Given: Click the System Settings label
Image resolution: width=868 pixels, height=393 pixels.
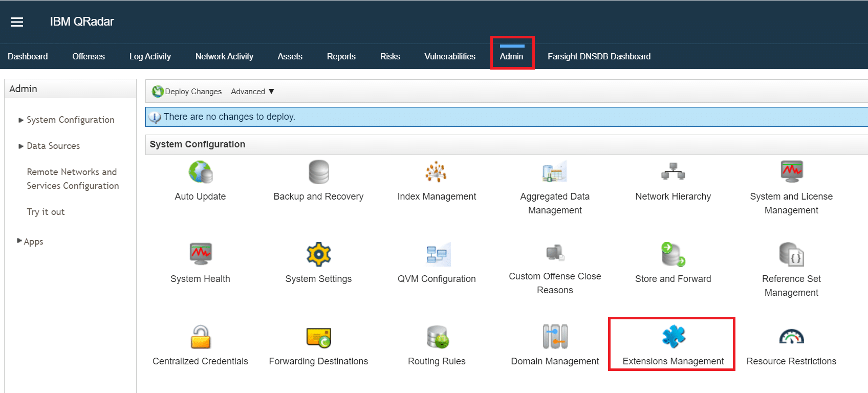Looking at the screenshot, I should pos(318,279).
